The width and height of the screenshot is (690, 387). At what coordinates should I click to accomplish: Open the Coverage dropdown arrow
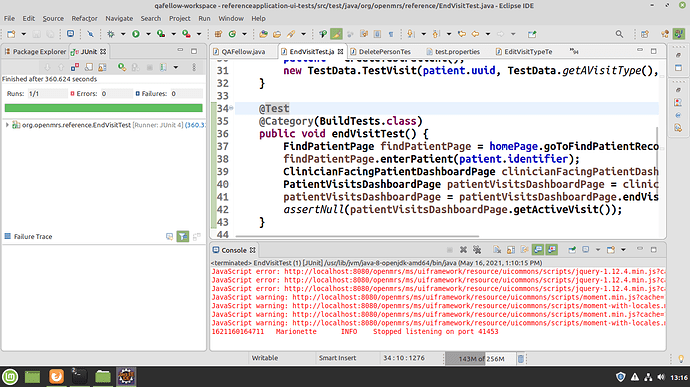pyautogui.click(x=173, y=34)
